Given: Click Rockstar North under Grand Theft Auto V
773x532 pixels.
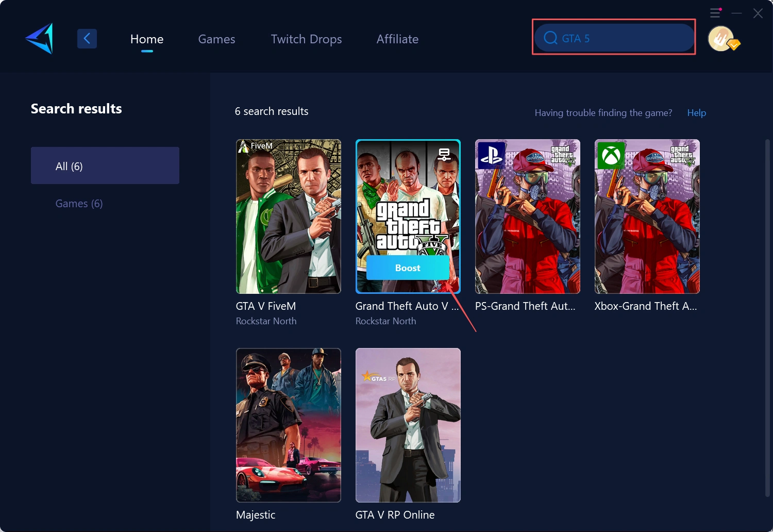Looking at the screenshot, I should point(386,321).
